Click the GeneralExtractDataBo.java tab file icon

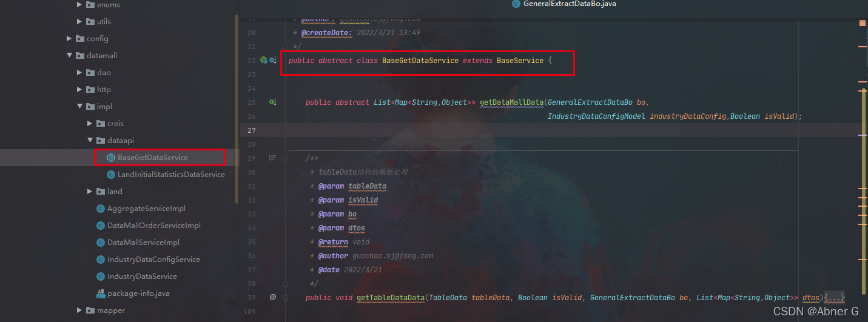516,4
